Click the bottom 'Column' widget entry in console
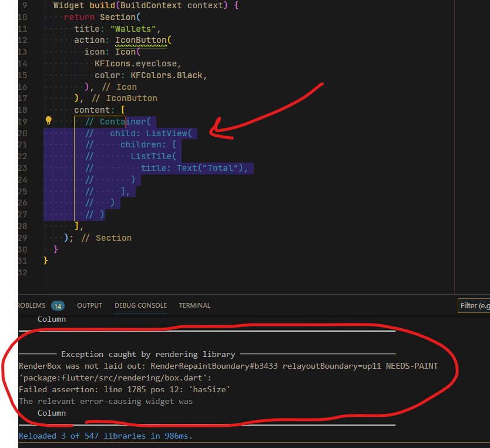The image size is (490, 448). click(x=52, y=413)
